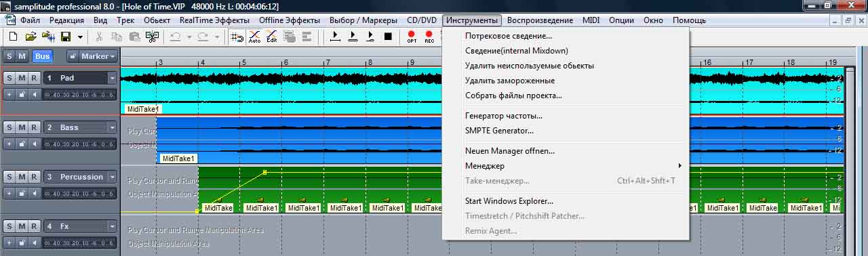
Task: Click the Undo arrow icon
Action: (175, 37)
